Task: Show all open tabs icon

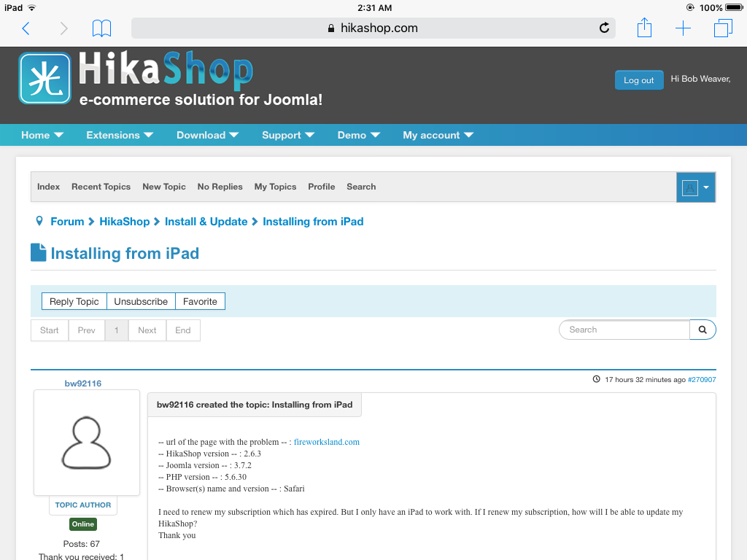Action: (723, 28)
